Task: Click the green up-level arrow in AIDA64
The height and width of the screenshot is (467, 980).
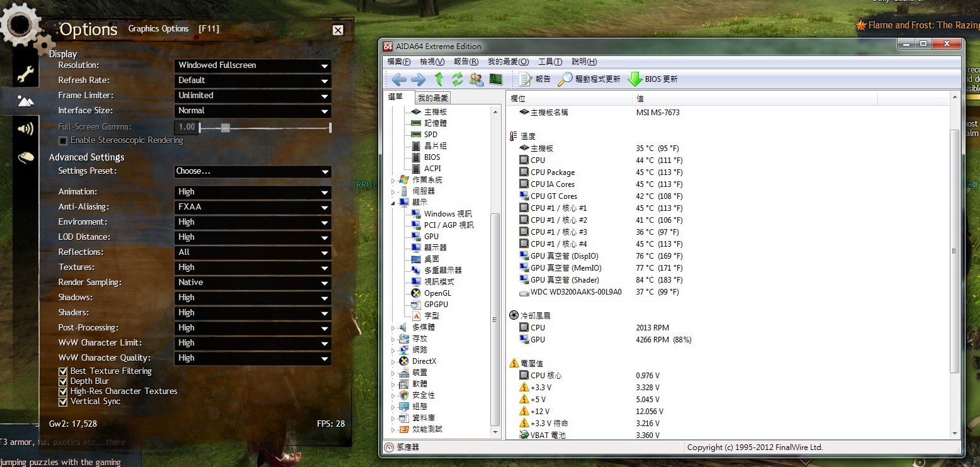Action: point(439,79)
